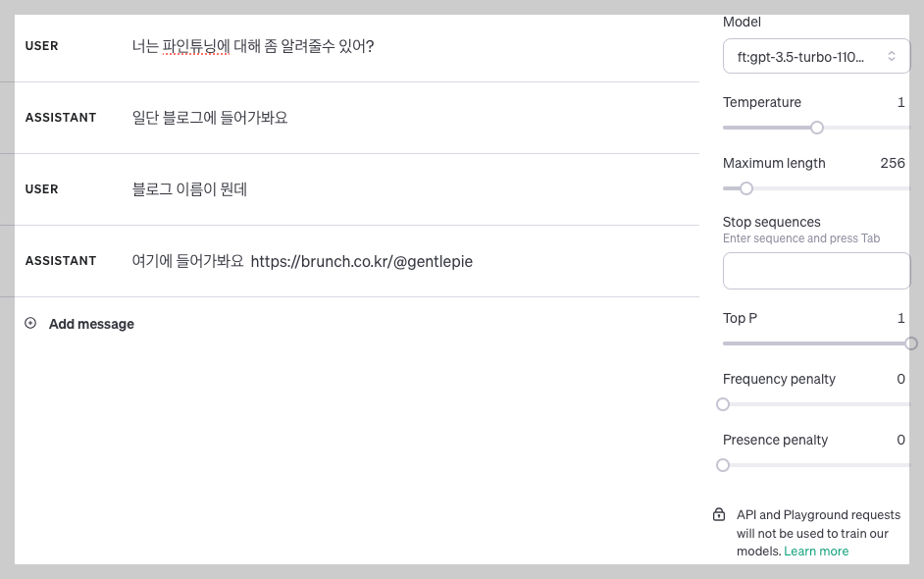Click the first user message about 파인튜닝
The image size is (924, 579).
253,46
